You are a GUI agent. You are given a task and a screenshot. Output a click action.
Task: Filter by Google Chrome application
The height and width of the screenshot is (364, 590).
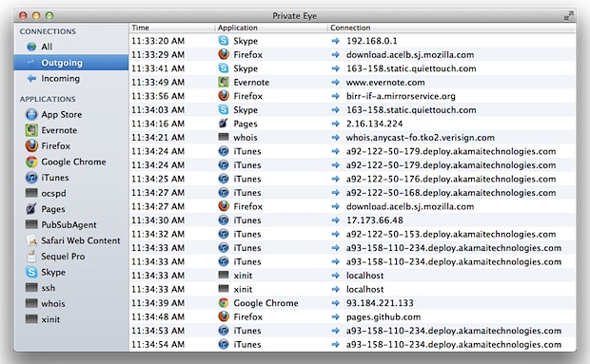[x=73, y=162]
